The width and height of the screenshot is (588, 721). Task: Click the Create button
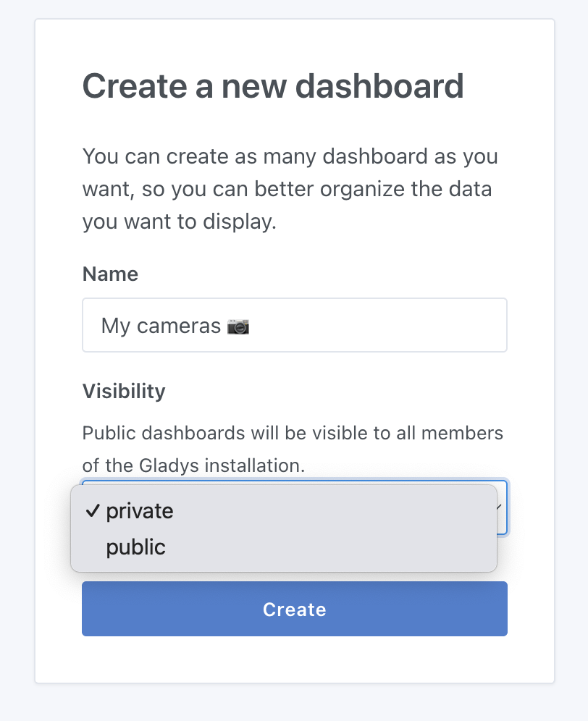[x=294, y=609]
